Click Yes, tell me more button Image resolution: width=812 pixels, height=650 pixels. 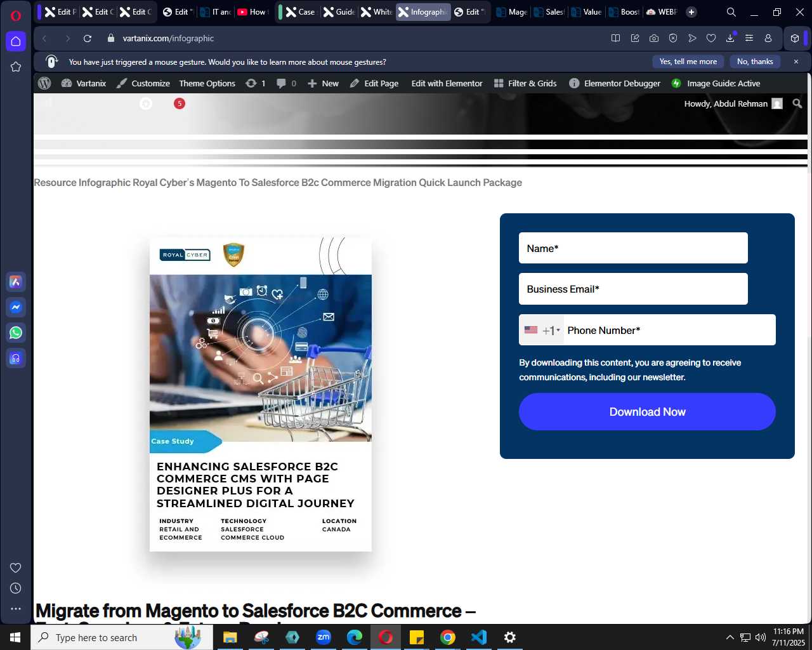click(x=688, y=62)
